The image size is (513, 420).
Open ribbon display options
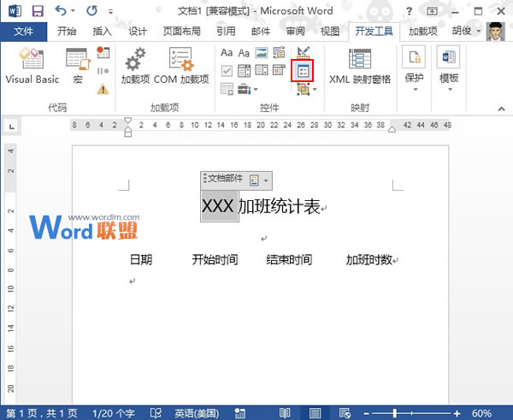432,11
